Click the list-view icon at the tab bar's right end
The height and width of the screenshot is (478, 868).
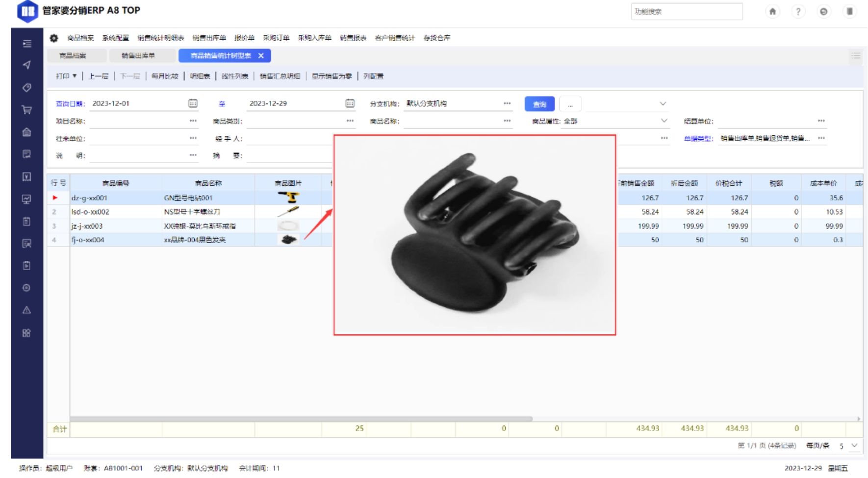coord(856,56)
